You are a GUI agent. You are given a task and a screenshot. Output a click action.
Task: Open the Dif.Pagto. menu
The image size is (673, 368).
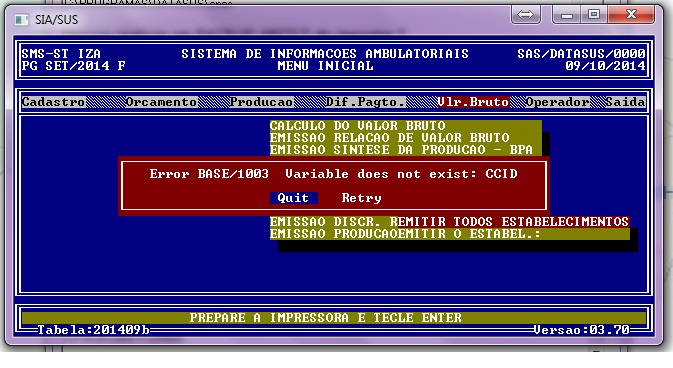point(365,102)
